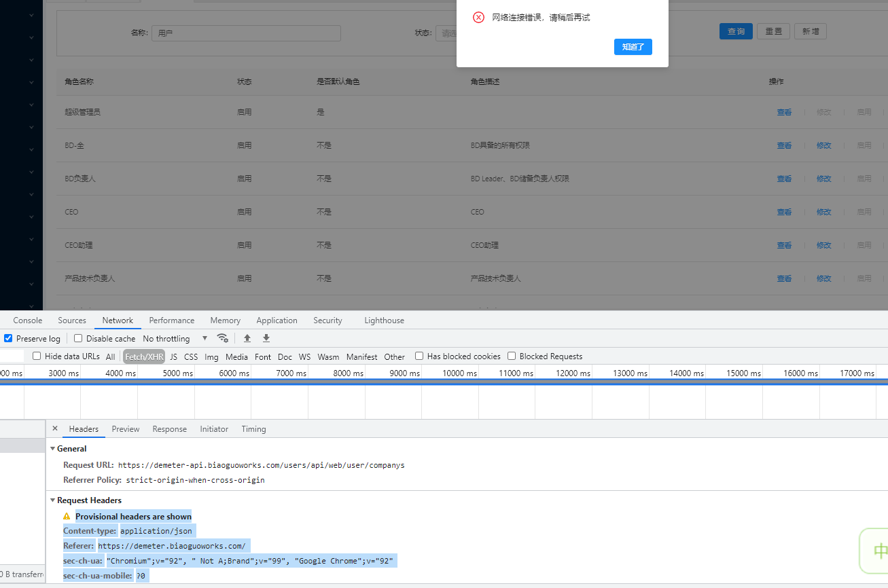
Task: Switch to the Console tab
Action: (x=28, y=320)
